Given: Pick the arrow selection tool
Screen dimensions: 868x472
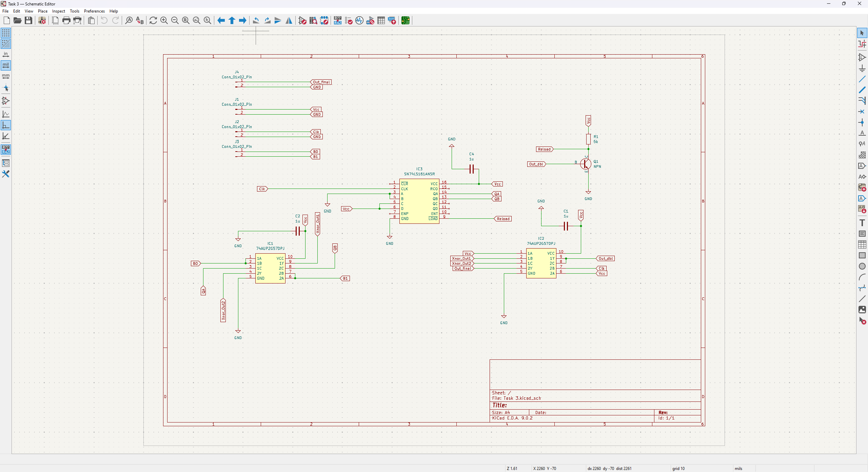Looking at the screenshot, I should tap(862, 33).
